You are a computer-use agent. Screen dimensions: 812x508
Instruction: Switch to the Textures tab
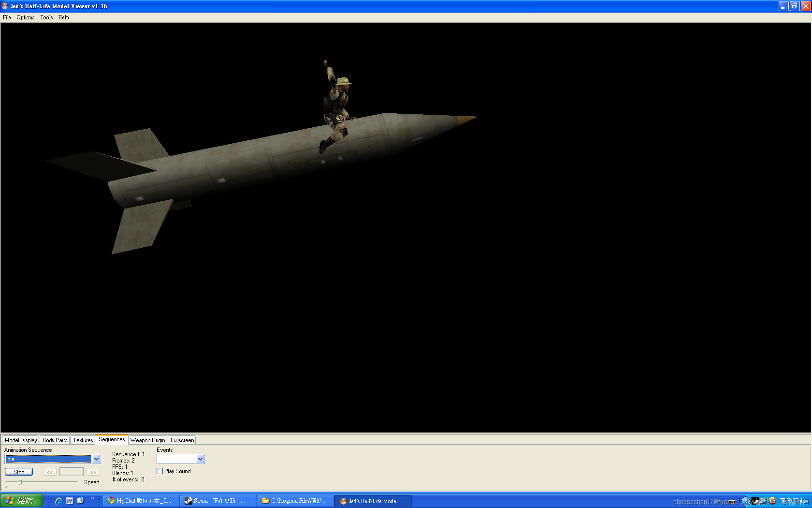tap(83, 440)
